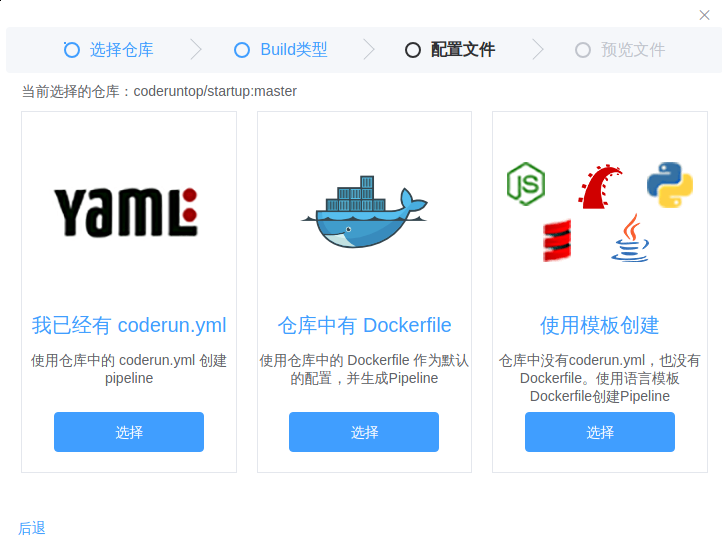This screenshot has height=552, width=722.
Task: Click the 选择仓库 step circle icon
Action: (x=71, y=50)
